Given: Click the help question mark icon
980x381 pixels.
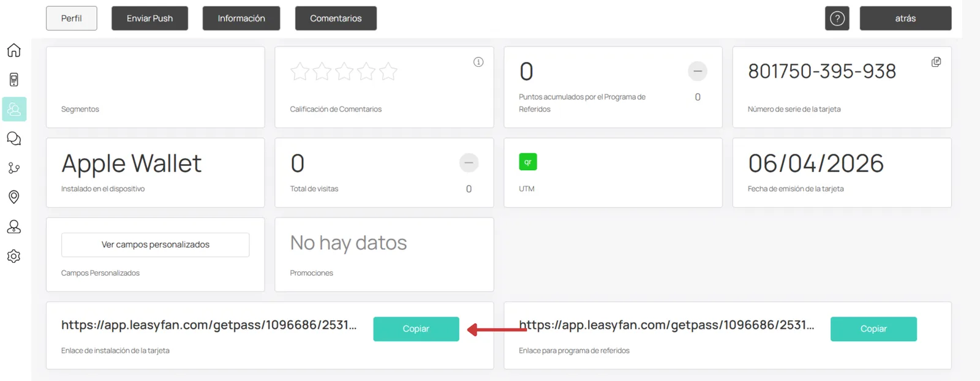Looking at the screenshot, I should tap(837, 18).
